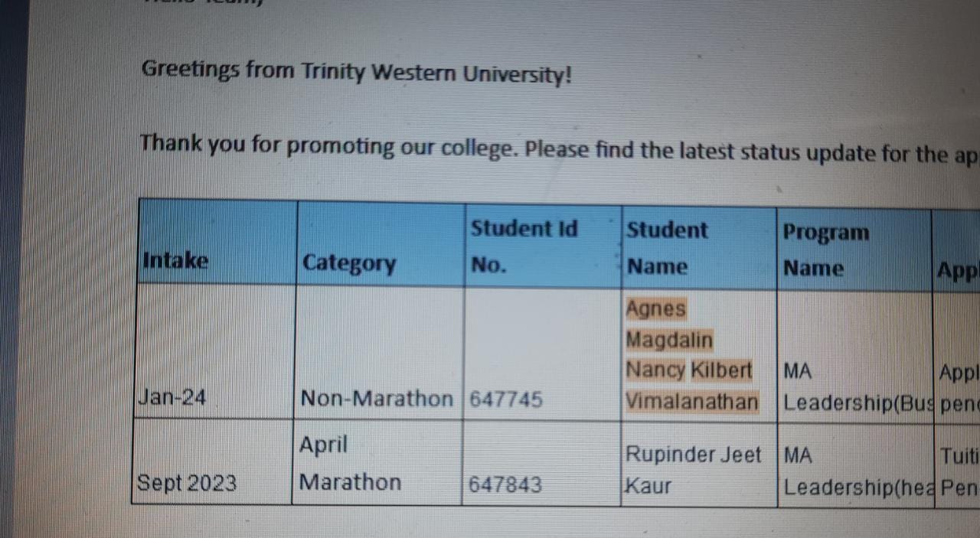The image size is (980, 538).
Task: Select the Jan-24 intake cell
Action: [x=214, y=351]
